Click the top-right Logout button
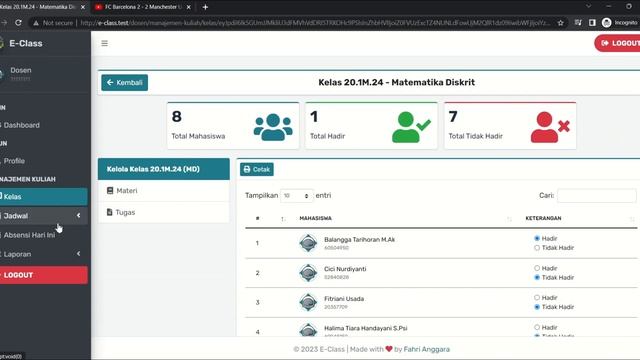640x360 pixels. pos(617,43)
